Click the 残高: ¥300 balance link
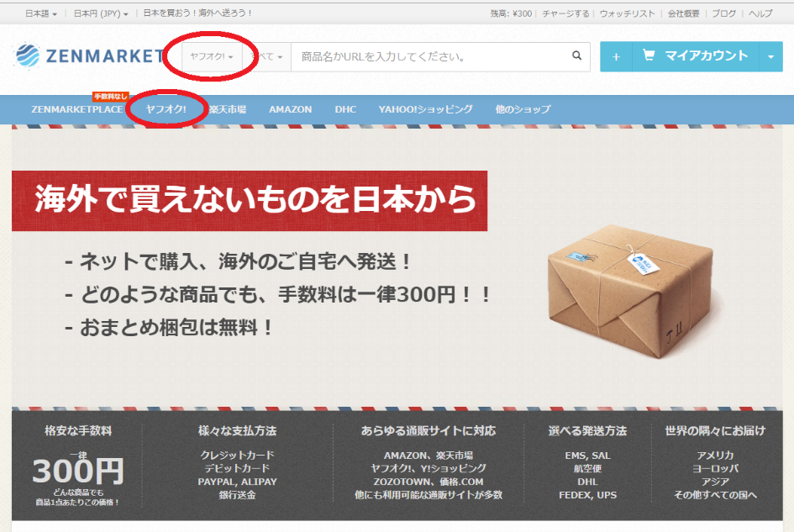794x532 pixels. pyautogui.click(x=511, y=13)
